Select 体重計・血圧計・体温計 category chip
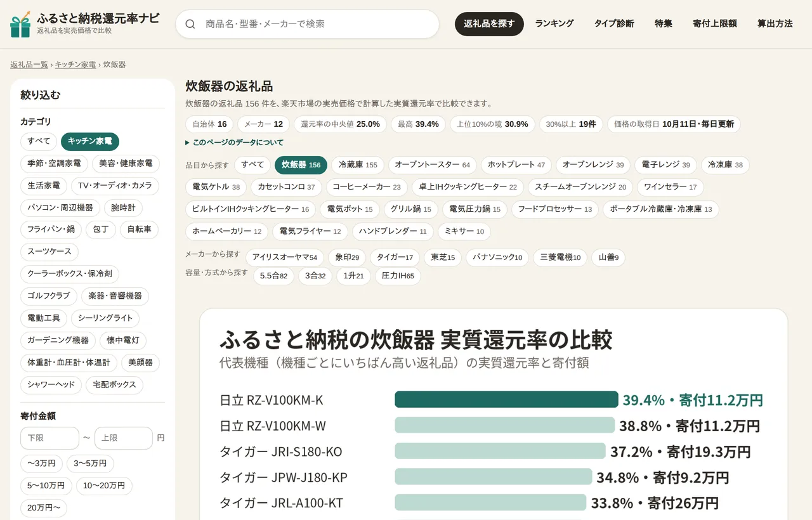Viewport: 812px width, 520px height. point(69,363)
